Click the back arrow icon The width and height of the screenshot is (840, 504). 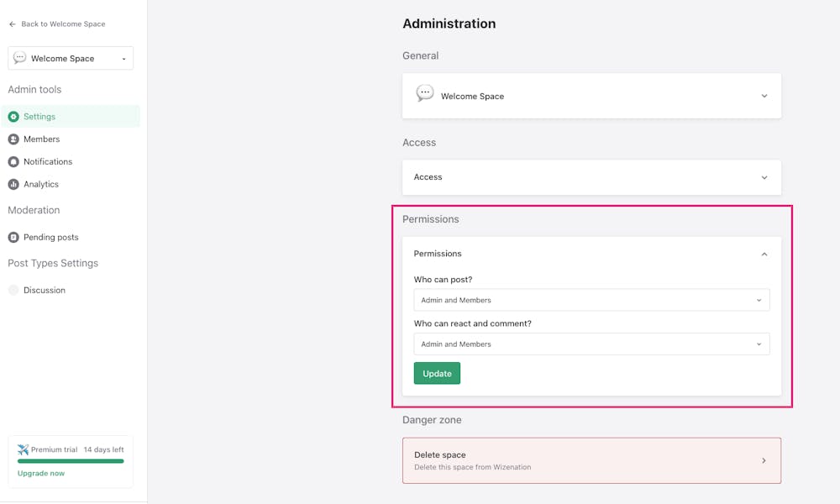(x=13, y=24)
